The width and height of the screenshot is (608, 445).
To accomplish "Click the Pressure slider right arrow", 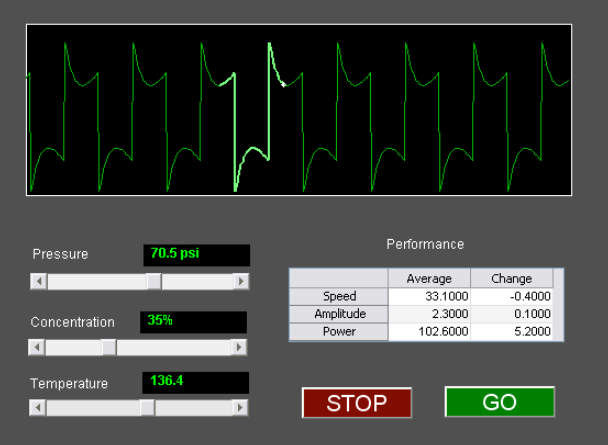I will 241,282.
